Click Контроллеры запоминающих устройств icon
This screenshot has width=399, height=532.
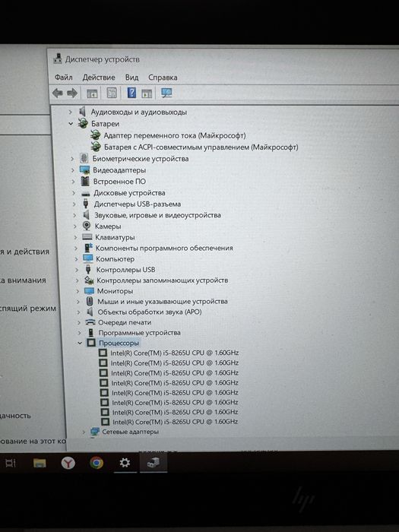[x=89, y=280]
